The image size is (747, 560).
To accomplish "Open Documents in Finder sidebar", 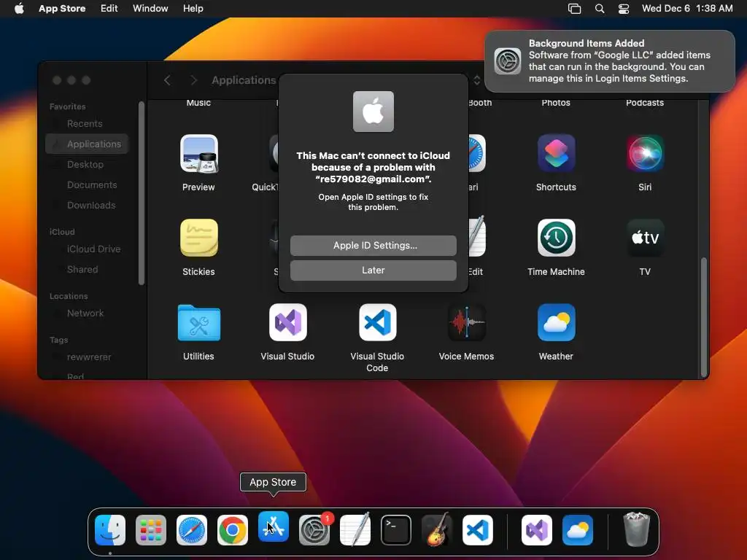I will pyautogui.click(x=88, y=184).
